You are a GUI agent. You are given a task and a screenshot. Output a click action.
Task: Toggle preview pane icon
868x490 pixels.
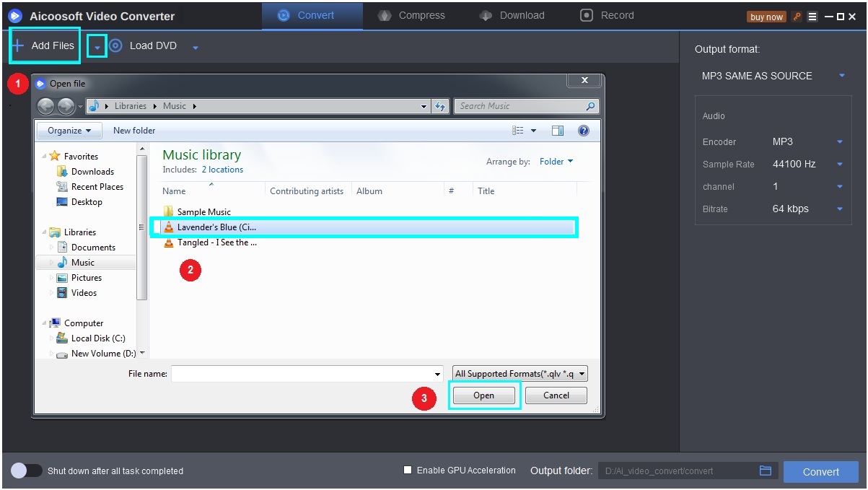(x=557, y=131)
